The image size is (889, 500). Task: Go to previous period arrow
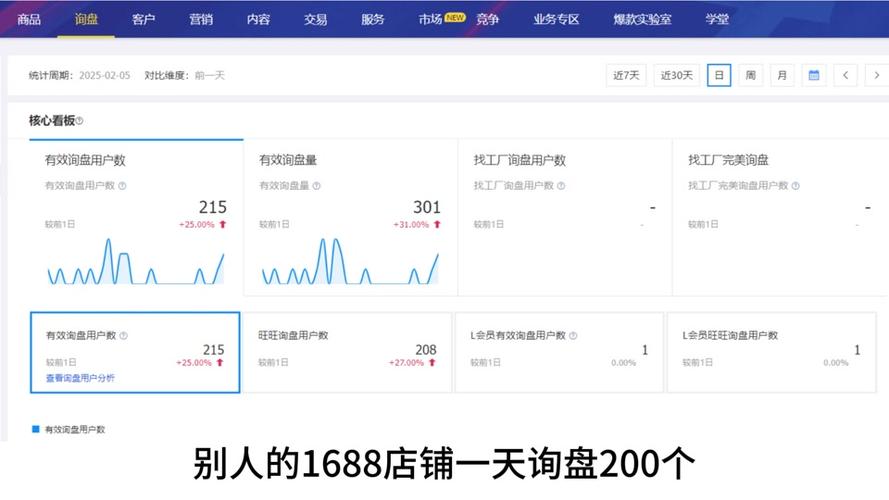point(845,75)
